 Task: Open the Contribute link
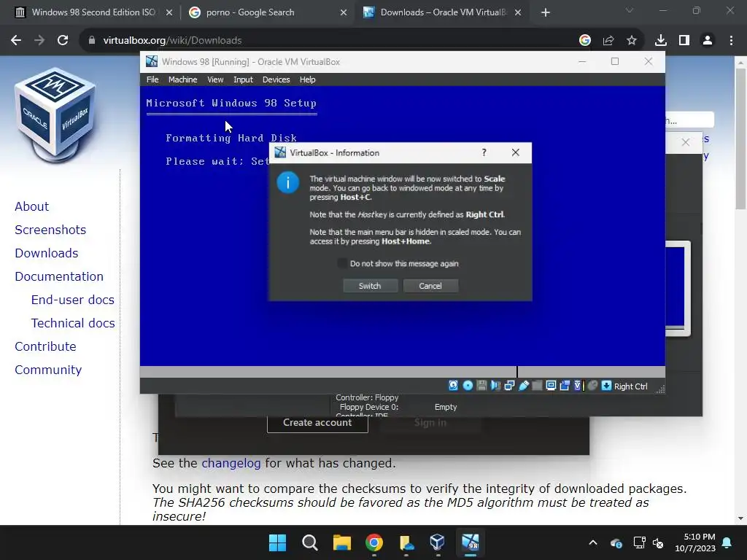pyautogui.click(x=45, y=346)
